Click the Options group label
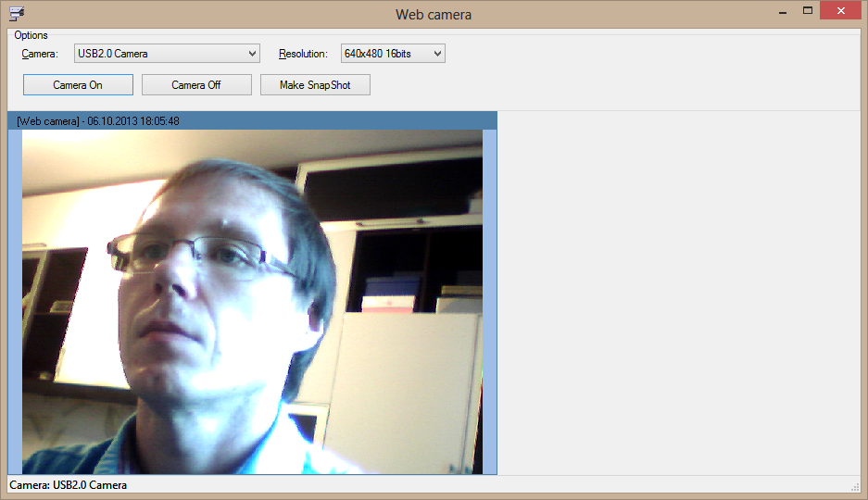This screenshot has height=500, width=868. click(31, 35)
